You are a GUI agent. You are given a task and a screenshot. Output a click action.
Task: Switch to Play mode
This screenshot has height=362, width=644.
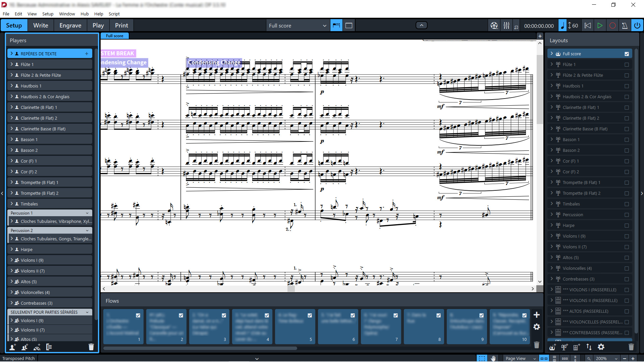pyautogui.click(x=98, y=25)
